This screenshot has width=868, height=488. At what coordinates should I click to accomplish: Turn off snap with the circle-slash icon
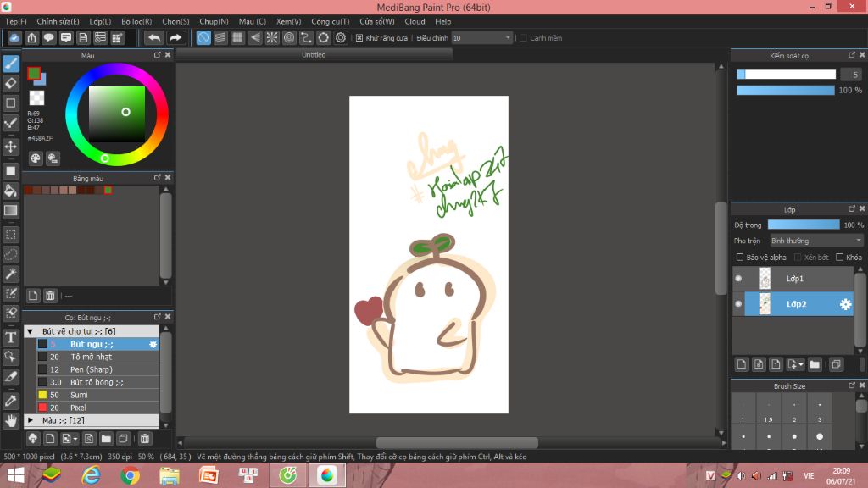click(203, 37)
